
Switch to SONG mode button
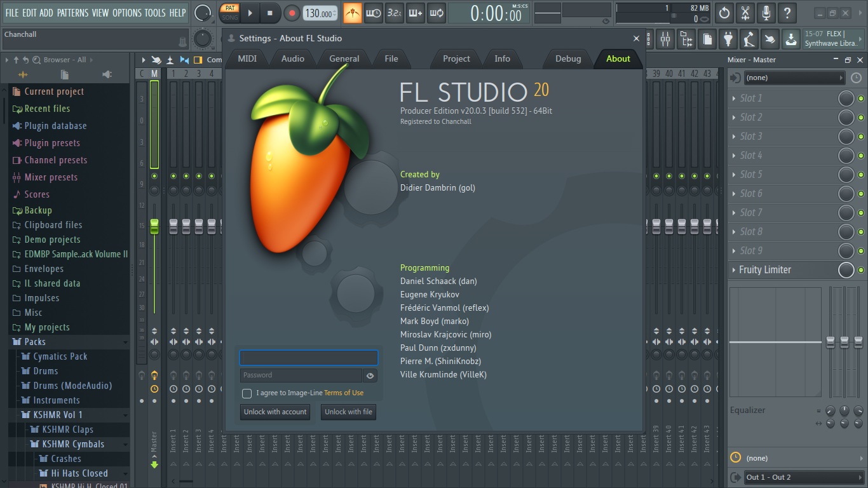230,17
